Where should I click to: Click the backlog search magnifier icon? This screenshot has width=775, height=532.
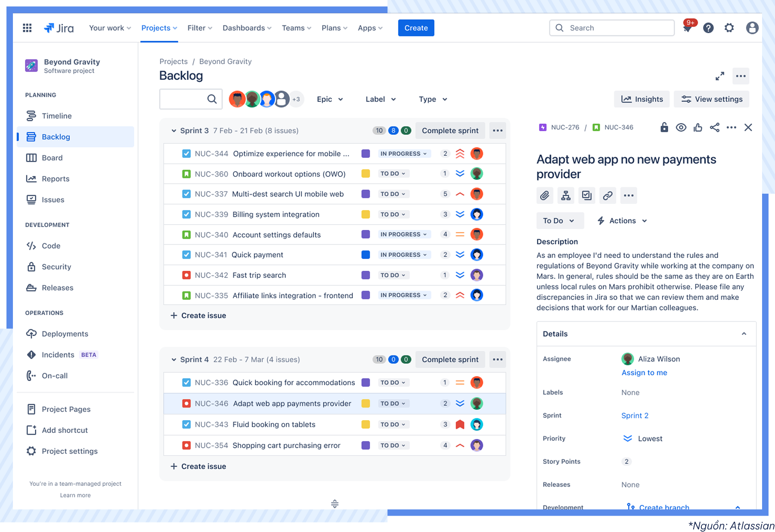pos(212,99)
